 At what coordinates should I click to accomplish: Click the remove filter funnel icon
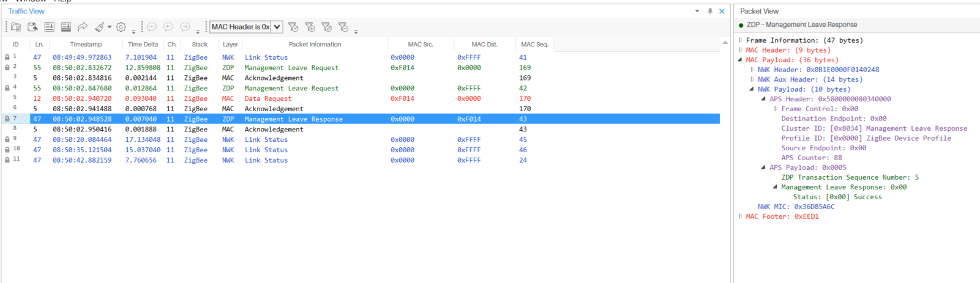pos(343,27)
